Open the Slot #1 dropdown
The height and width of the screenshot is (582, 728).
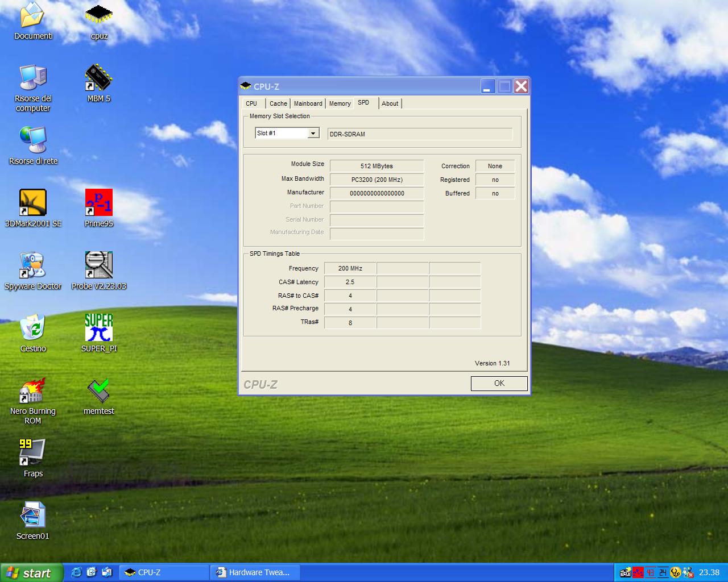point(313,133)
